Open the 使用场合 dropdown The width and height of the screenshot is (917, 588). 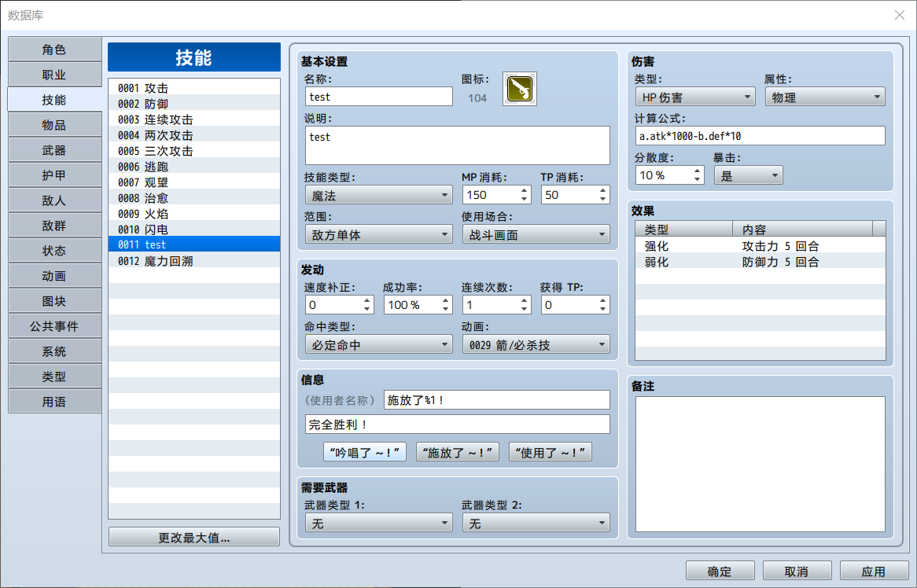[x=536, y=234]
